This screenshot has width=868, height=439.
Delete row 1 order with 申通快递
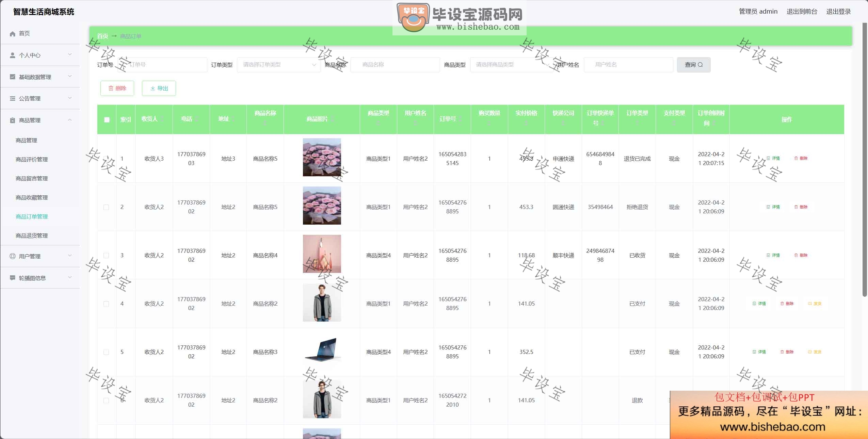[801, 158]
